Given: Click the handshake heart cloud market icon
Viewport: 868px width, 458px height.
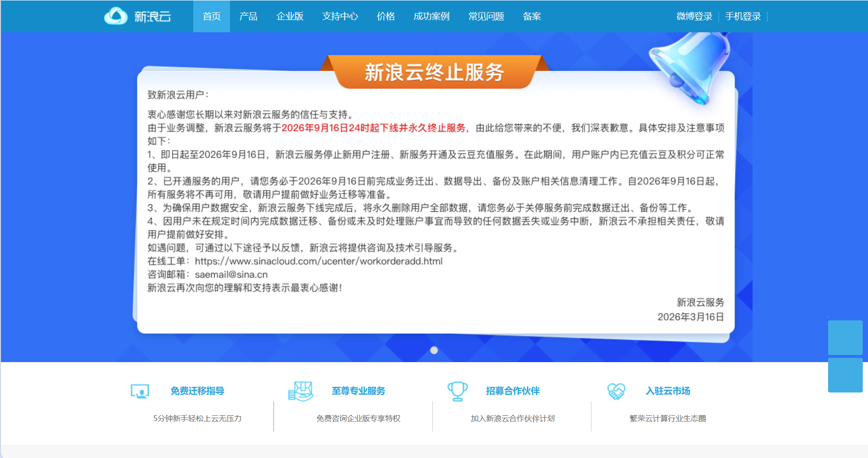Looking at the screenshot, I should pyautogui.click(x=616, y=391).
